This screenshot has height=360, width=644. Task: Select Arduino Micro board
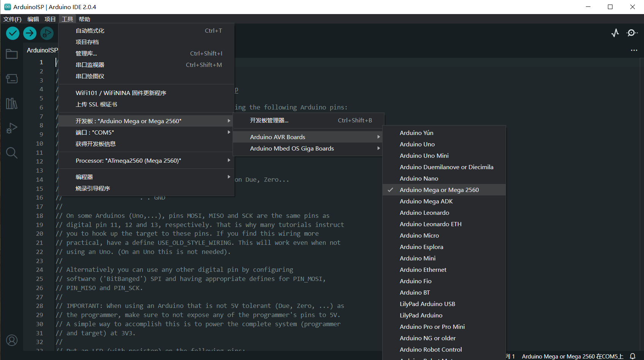(444, 235)
